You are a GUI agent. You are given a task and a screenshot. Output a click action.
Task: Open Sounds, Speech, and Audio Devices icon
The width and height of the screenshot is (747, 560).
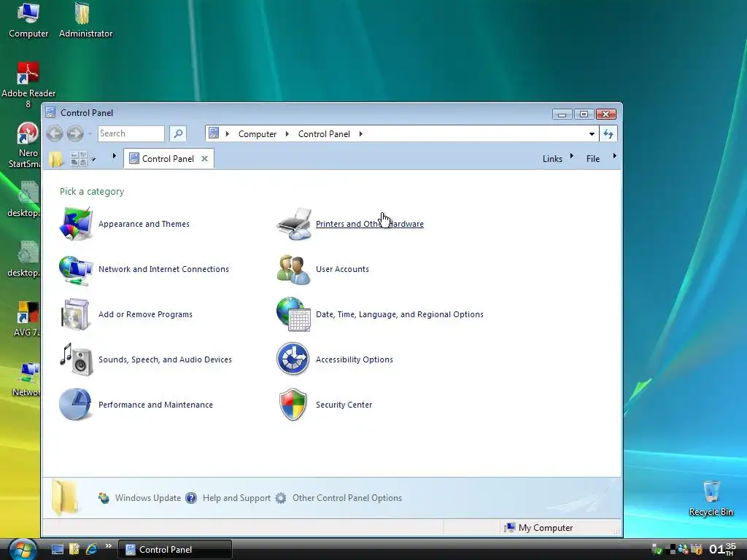[x=76, y=359]
